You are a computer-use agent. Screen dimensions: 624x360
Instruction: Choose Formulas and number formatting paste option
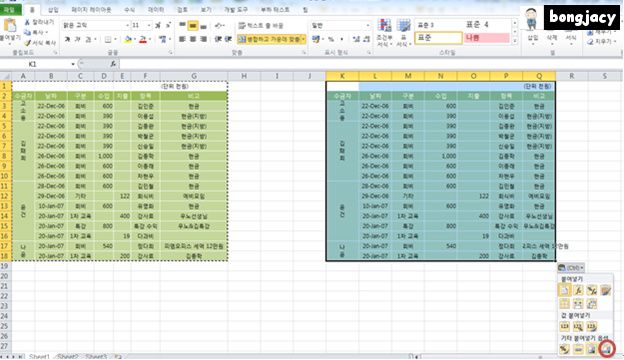point(592,290)
